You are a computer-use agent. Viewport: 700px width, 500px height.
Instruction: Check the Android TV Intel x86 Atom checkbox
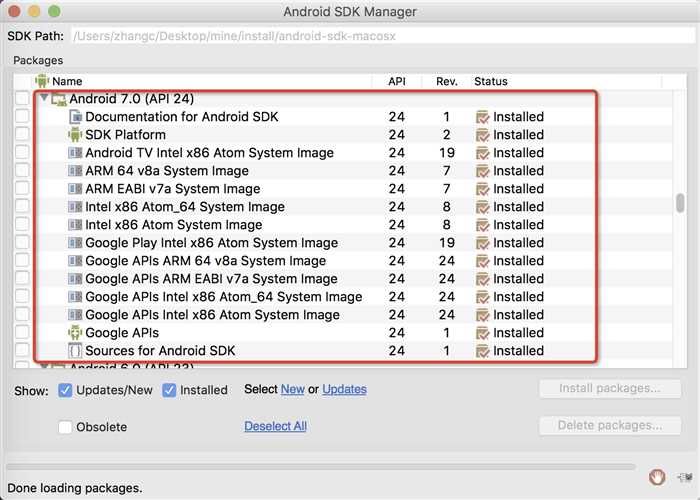point(22,152)
